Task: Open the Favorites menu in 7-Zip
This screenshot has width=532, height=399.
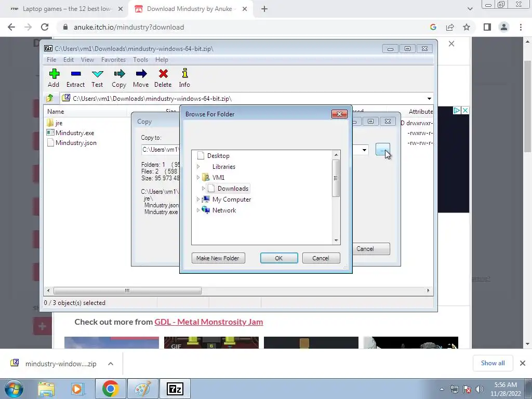Action: coord(113,59)
